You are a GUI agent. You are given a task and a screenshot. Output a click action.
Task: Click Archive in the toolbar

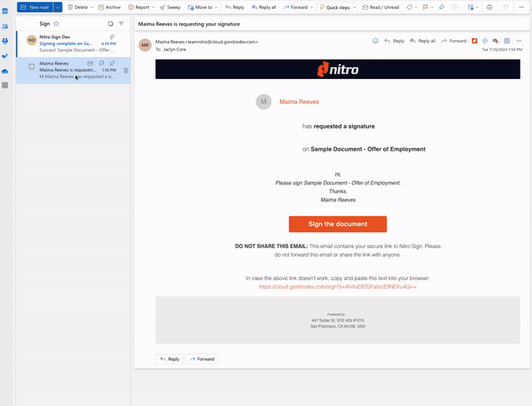pyautogui.click(x=108, y=6)
